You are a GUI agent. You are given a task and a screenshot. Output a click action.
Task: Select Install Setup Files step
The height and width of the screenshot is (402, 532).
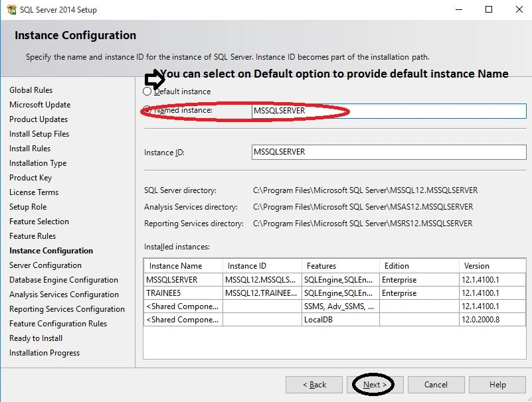39,134
